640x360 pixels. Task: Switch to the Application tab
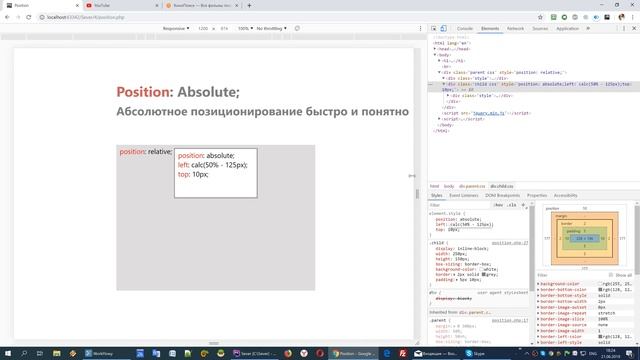coord(567,29)
